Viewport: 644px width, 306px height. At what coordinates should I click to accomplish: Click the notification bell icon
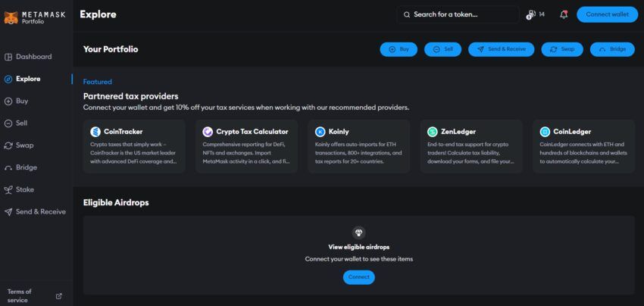pos(564,14)
